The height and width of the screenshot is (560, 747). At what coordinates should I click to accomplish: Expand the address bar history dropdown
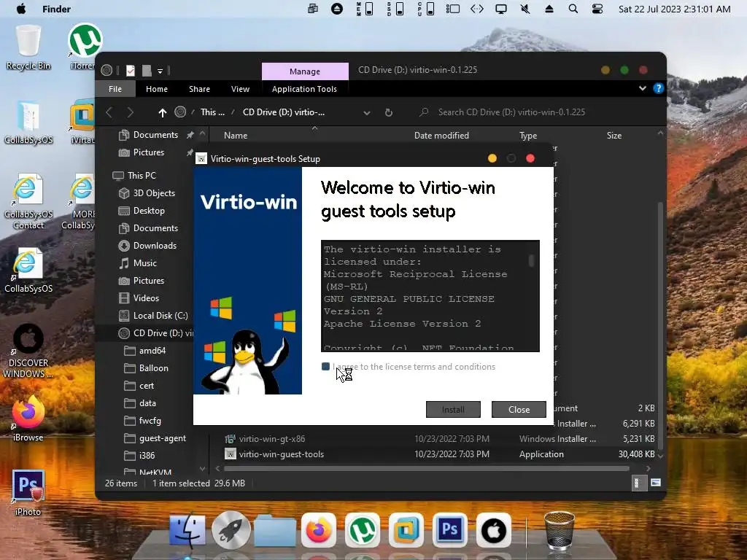click(x=367, y=113)
